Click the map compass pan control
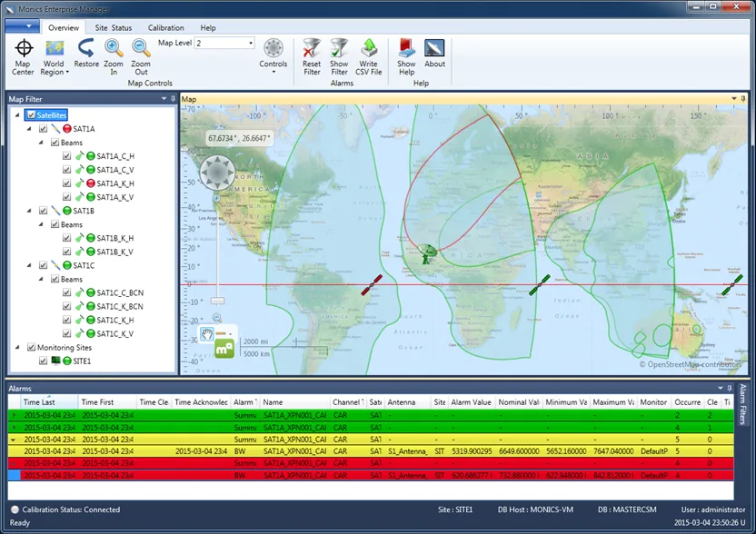Screen dimensions: 756x534 click(217, 172)
